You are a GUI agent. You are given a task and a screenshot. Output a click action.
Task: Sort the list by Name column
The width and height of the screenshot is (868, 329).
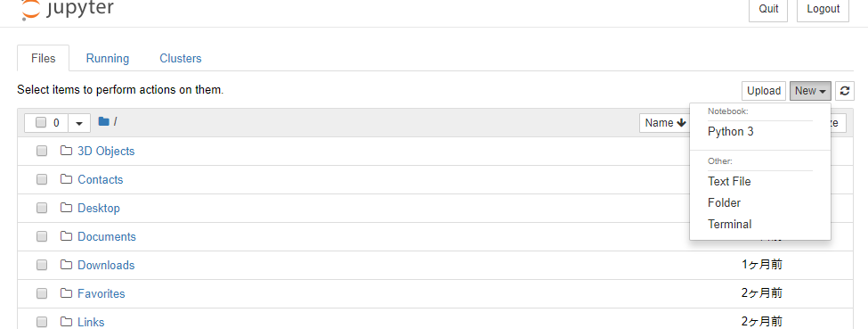665,123
